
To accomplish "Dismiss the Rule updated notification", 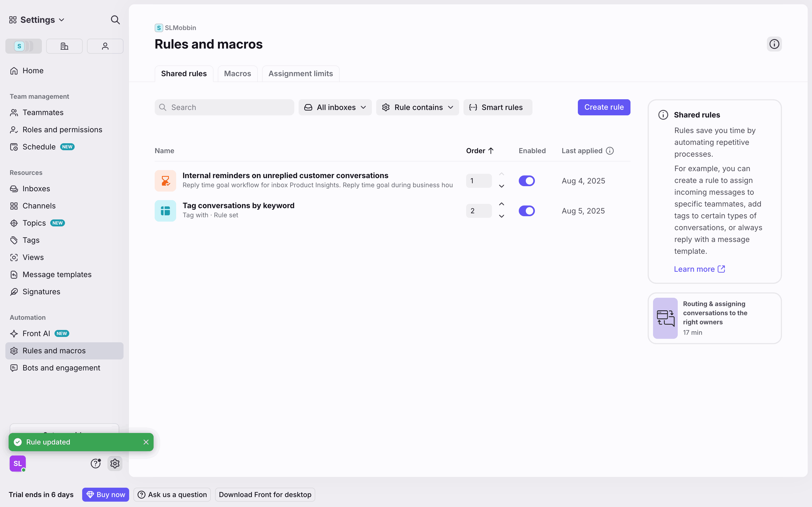I will (146, 442).
